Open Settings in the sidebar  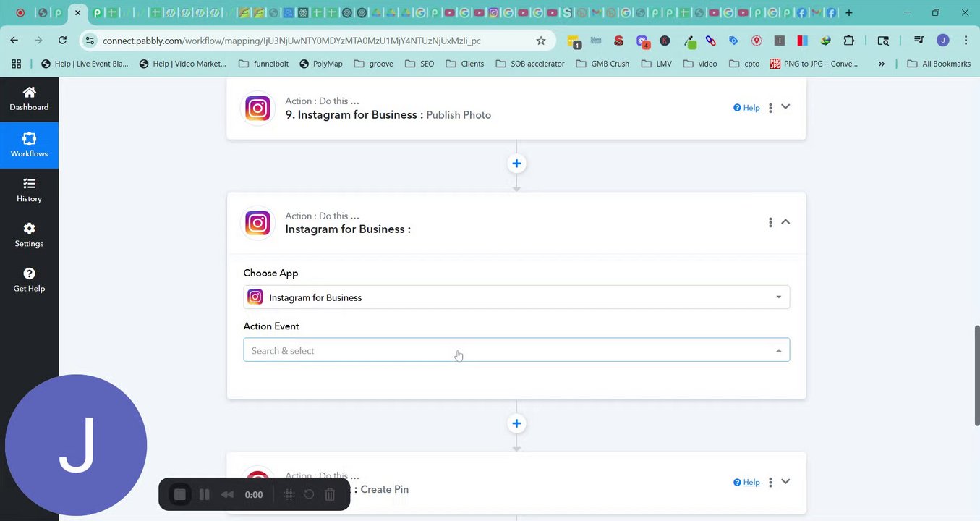(x=29, y=235)
